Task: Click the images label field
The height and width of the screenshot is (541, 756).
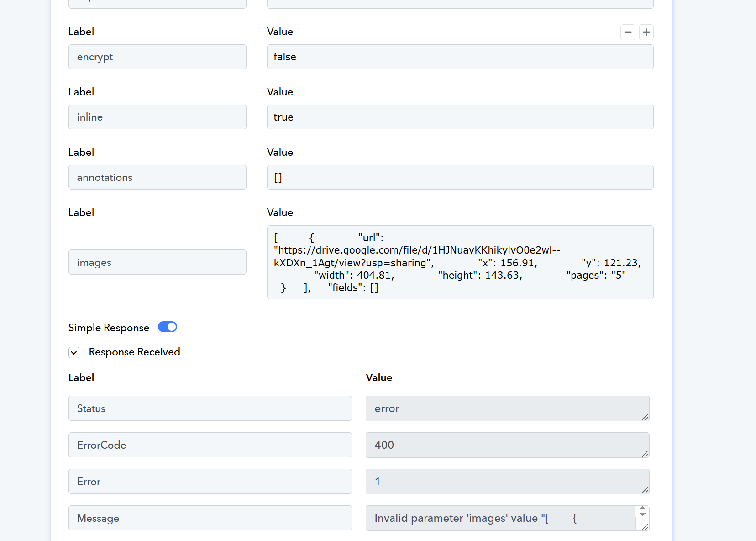Action: click(x=157, y=262)
